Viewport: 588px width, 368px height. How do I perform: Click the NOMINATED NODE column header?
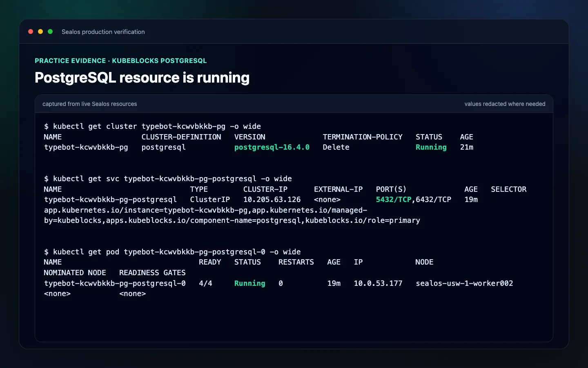pos(75,273)
